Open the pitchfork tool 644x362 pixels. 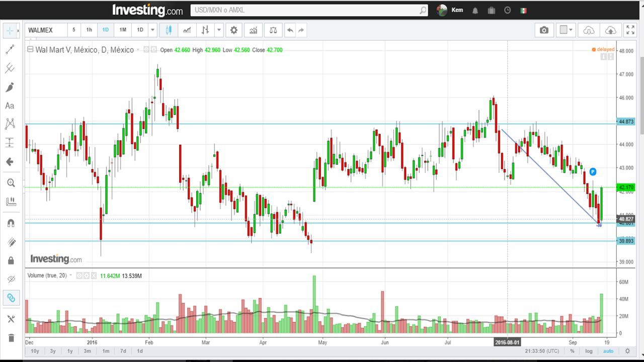click(10, 68)
